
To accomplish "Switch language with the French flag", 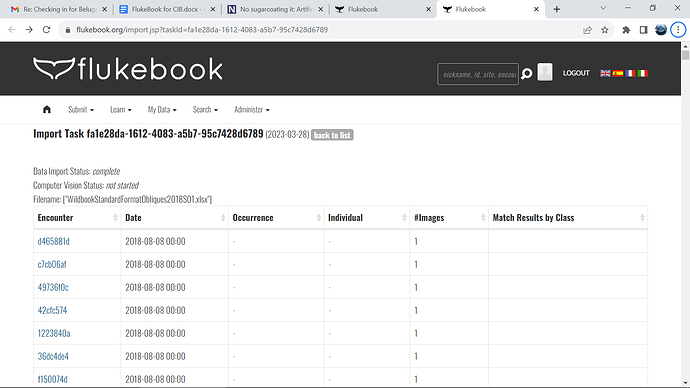I will click(630, 73).
